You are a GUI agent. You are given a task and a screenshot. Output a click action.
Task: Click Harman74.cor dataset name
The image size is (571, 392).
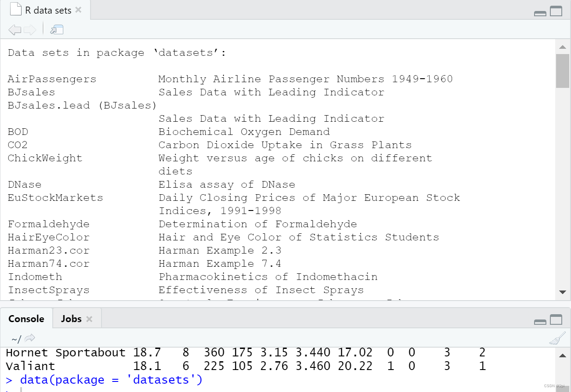click(48, 264)
